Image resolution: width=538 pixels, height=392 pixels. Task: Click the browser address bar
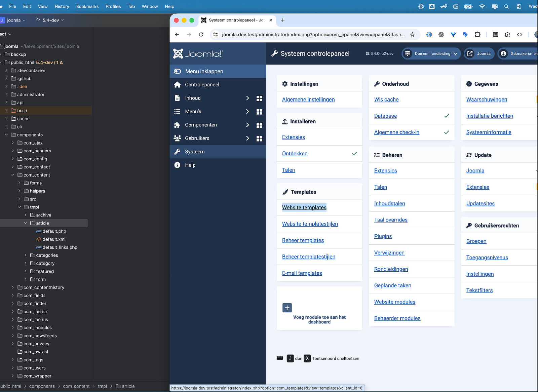tap(313, 34)
